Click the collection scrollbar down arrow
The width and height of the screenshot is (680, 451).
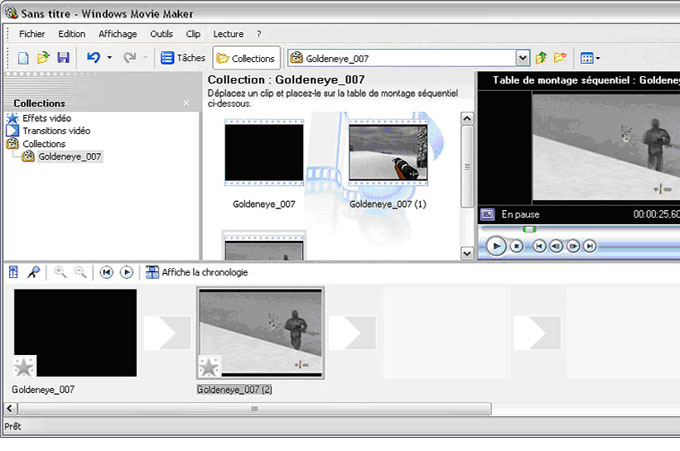coord(467,253)
